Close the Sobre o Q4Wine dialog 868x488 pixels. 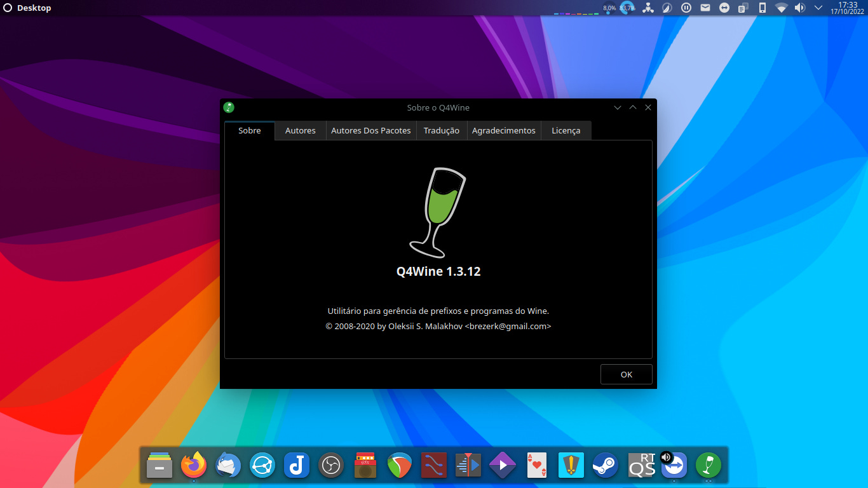coord(648,107)
